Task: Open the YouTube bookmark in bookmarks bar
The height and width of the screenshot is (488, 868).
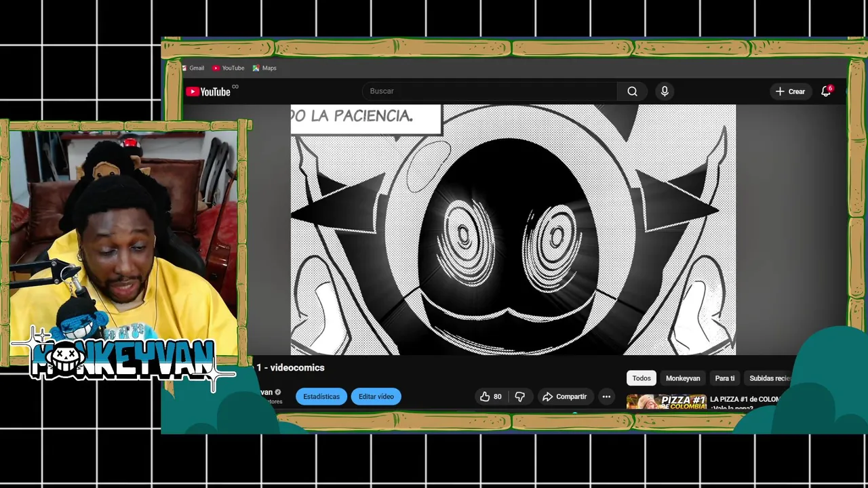Action: point(228,68)
